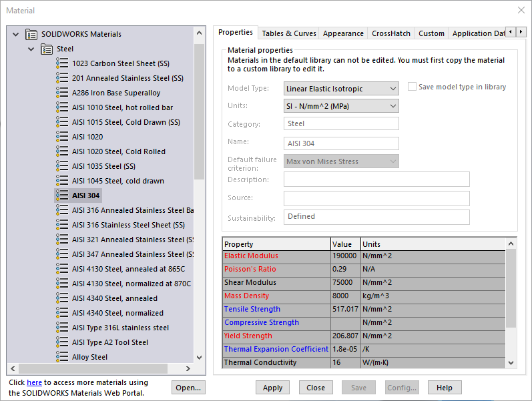Viewport: 532px width, 401px height.
Task: Click the AISI 304 material icon
Action: [x=63, y=195]
